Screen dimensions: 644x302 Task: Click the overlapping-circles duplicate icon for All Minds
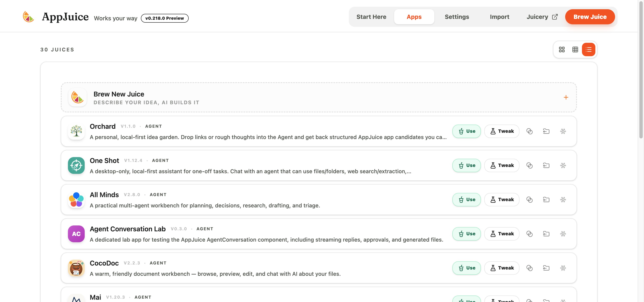tap(529, 199)
